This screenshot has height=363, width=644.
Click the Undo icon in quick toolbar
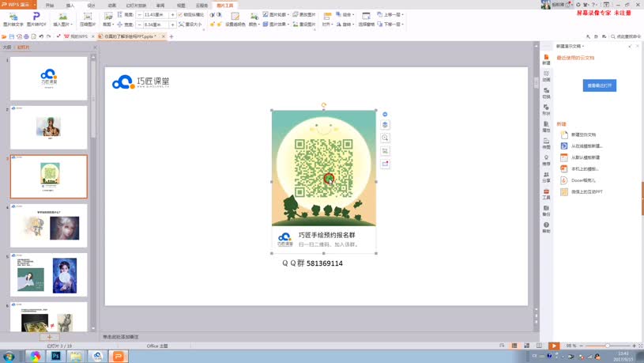[41, 36]
